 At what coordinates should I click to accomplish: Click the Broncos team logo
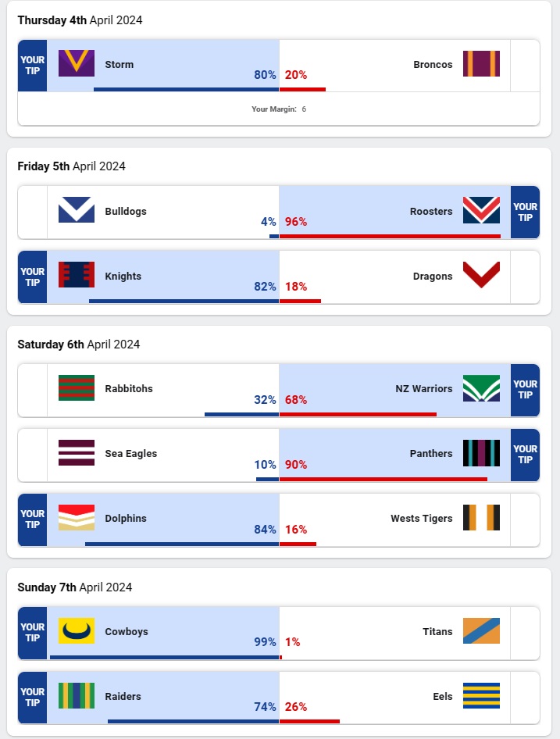(481, 63)
